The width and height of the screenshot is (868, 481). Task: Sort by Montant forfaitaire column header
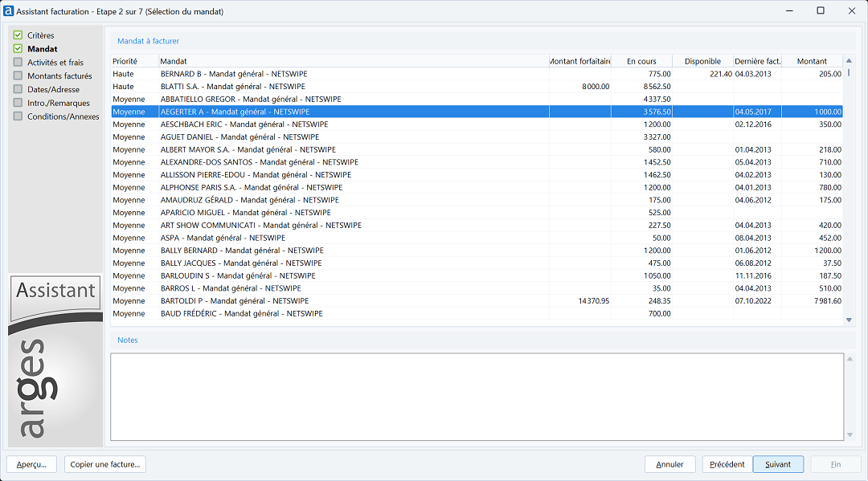pyautogui.click(x=580, y=61)
